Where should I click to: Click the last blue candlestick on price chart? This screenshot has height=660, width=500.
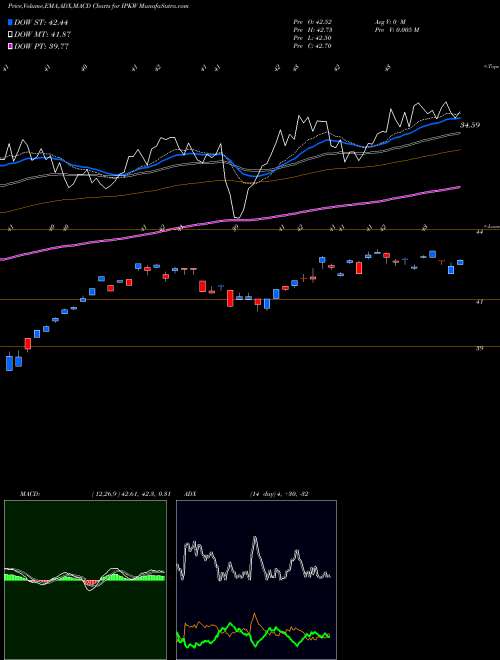[x=460, y=262]
